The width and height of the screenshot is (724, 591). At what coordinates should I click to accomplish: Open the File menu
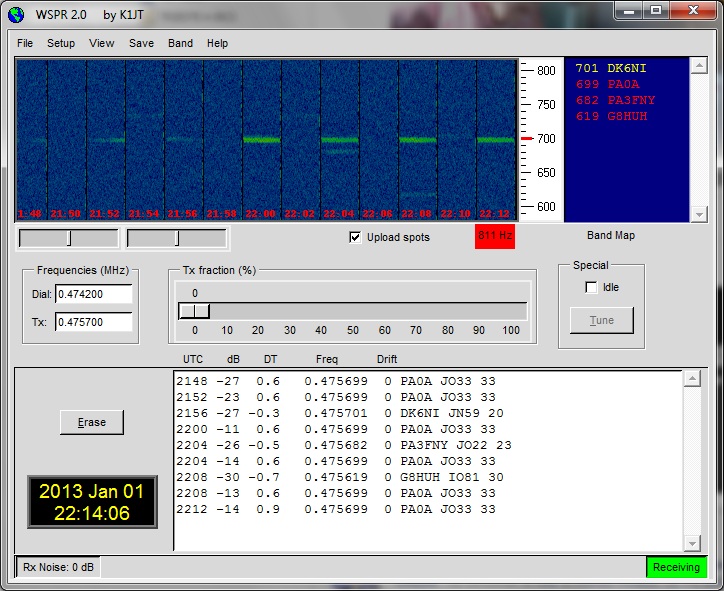(x=25, y=43)
